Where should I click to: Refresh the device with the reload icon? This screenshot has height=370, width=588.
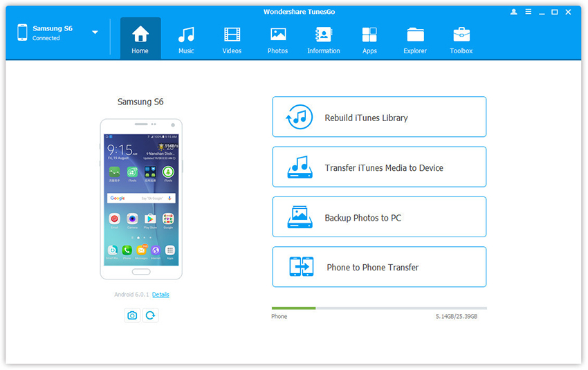click(150, 315)
